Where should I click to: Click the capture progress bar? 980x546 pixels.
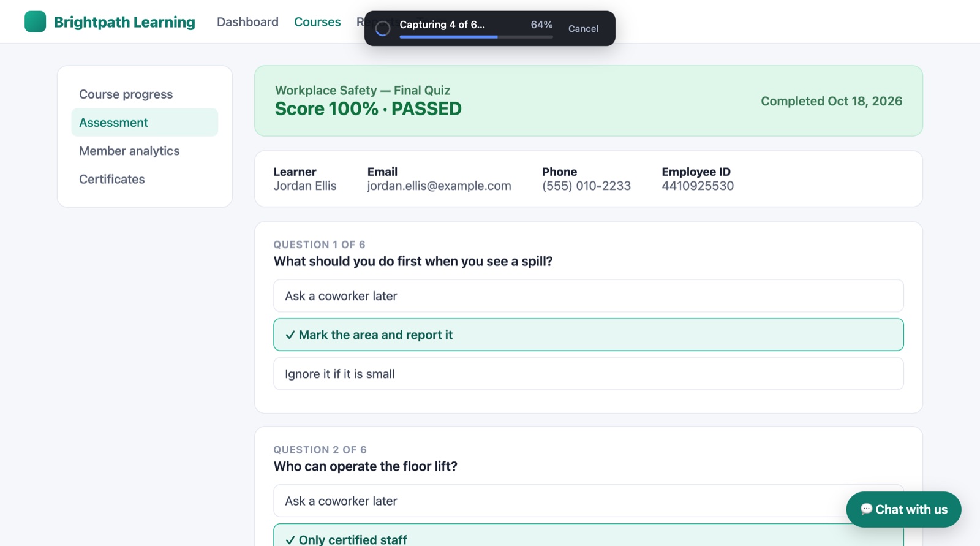point(476,37)
